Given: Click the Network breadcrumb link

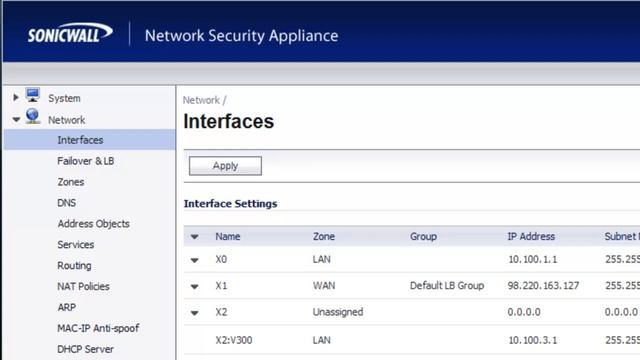Looking at the screenshot, I should point(201,100).
